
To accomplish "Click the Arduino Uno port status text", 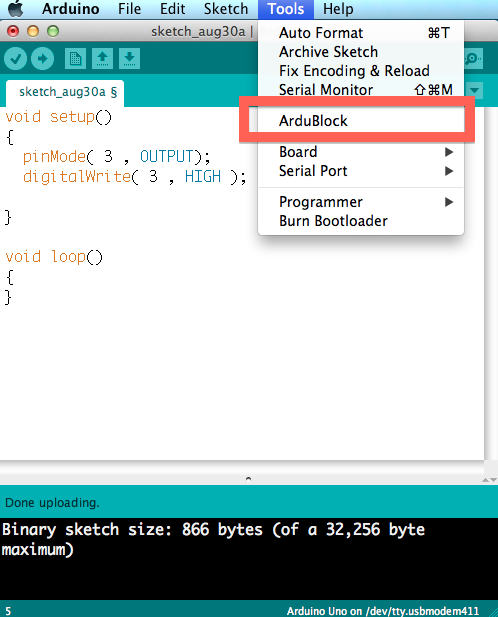I will pos(383,611).
